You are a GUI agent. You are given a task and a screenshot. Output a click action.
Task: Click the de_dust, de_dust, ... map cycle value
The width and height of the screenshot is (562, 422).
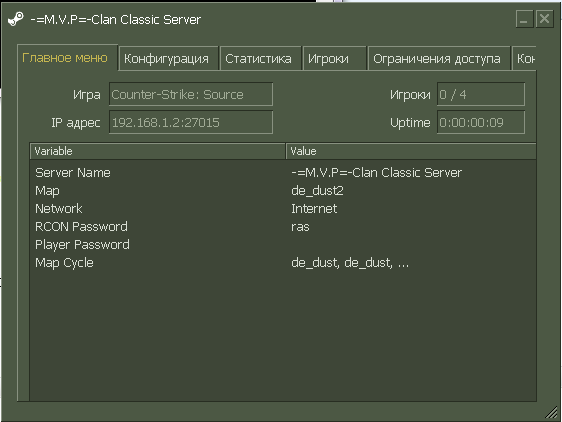coord(350,263)
